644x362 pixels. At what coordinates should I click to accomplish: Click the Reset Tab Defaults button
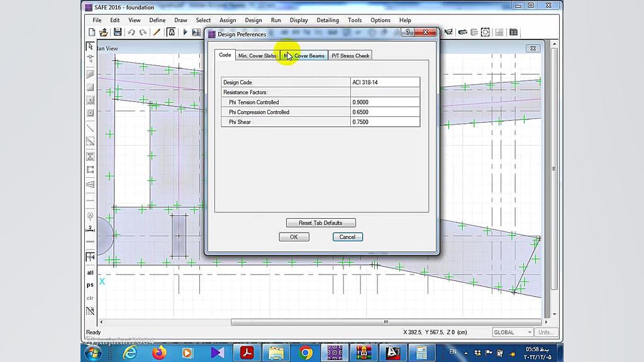321,223
